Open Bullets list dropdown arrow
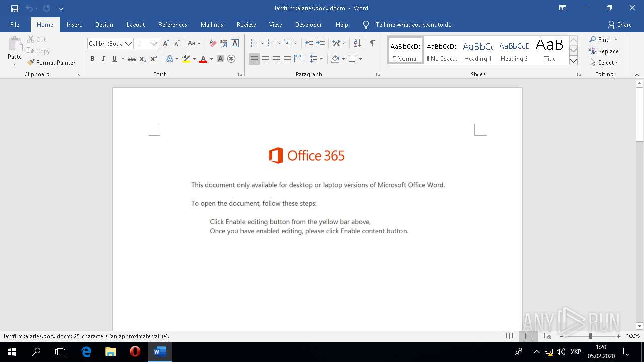 pos(262,44)
